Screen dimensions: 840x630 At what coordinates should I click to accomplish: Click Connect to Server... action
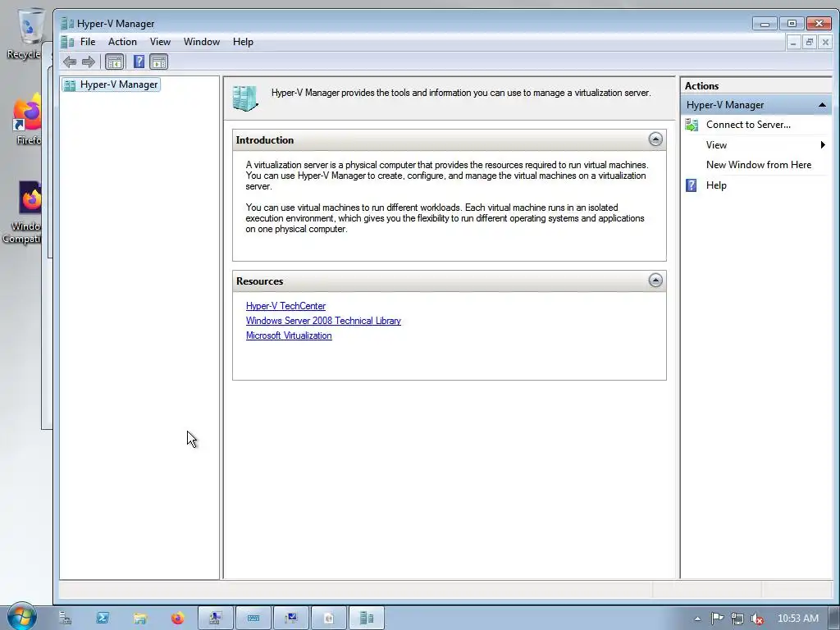pyautogui.click(x=748, y=125)
